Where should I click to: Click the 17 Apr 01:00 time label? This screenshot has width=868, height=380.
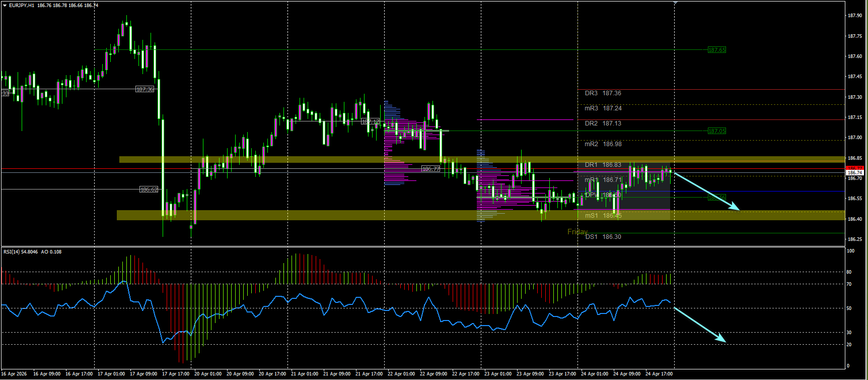(111, 374)
